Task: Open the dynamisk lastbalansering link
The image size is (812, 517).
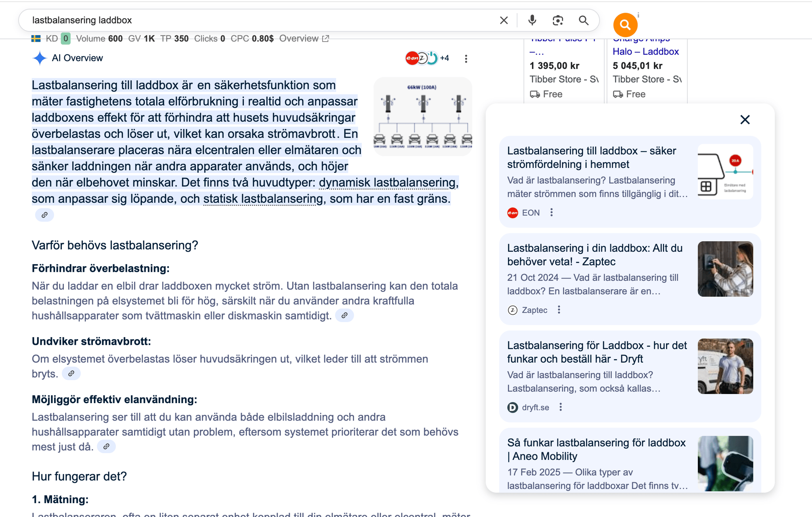Action: (x=387, y=183)
